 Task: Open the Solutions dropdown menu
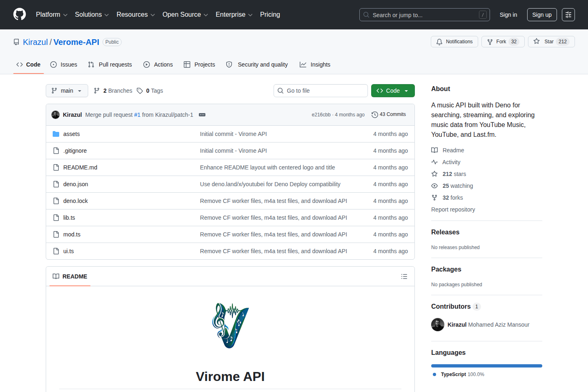[x=92, y=15]
